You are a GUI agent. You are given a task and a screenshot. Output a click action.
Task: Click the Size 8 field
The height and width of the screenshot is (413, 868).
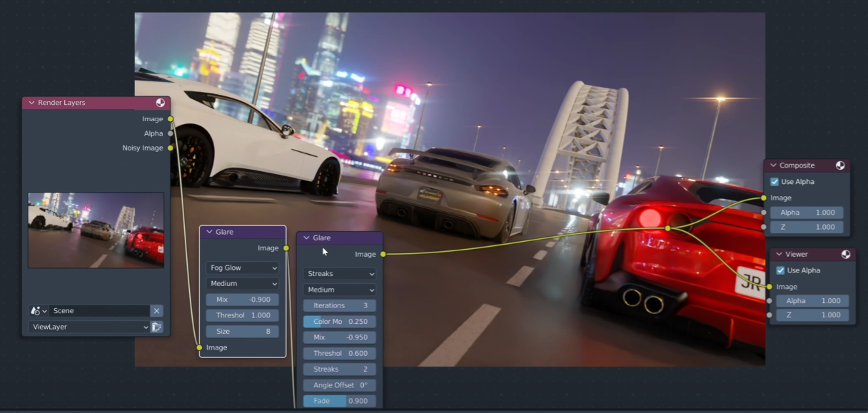point(243,331)
